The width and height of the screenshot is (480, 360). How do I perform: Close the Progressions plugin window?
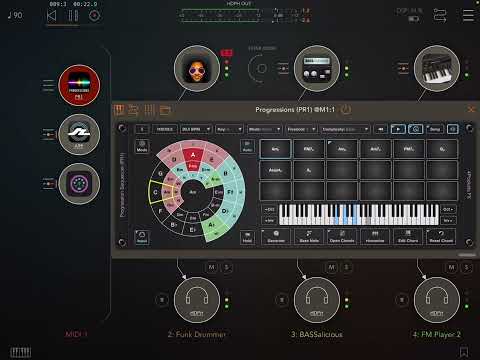471,109
